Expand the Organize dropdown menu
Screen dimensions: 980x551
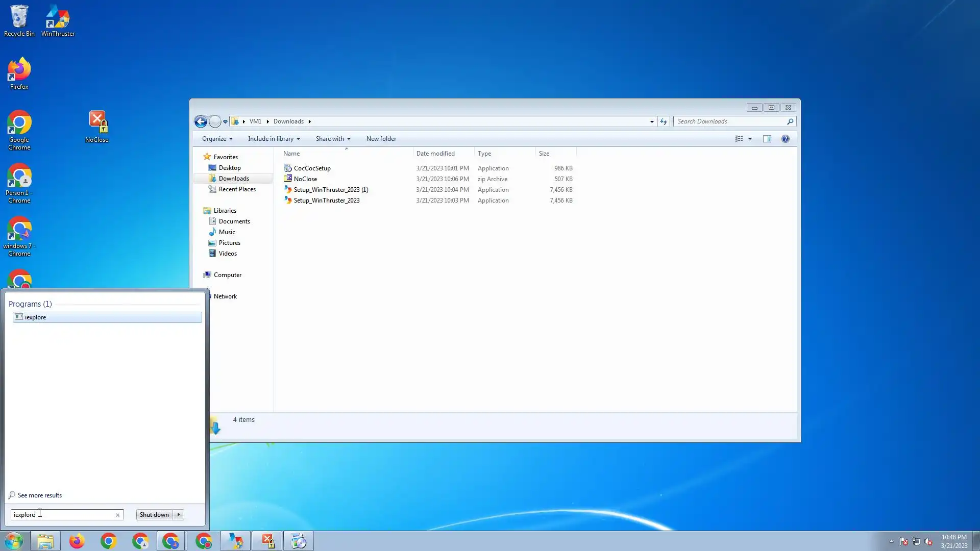(217, 139)
